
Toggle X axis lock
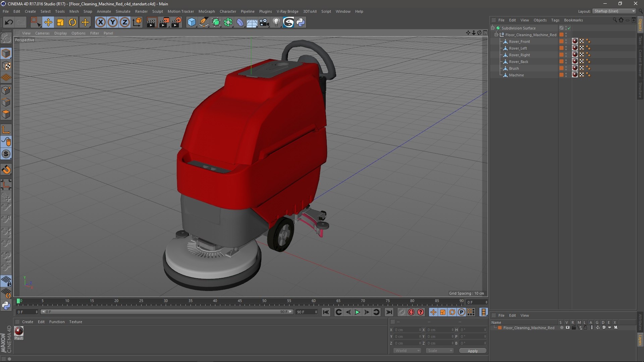(x=100, y=22)
